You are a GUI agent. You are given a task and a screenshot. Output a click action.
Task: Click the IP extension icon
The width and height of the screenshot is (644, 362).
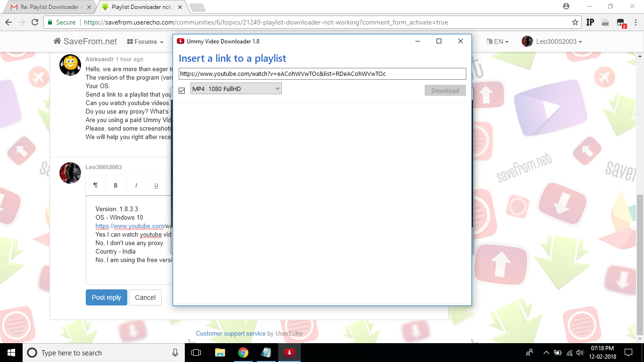[x=590, y=22]
